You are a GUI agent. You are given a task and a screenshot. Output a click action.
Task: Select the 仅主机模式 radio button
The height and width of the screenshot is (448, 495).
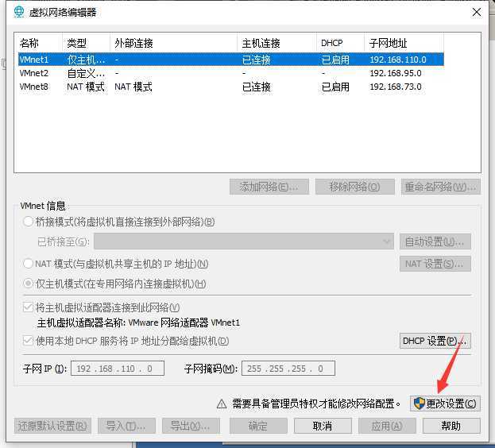pyautogui.click(x=28, y=284)
